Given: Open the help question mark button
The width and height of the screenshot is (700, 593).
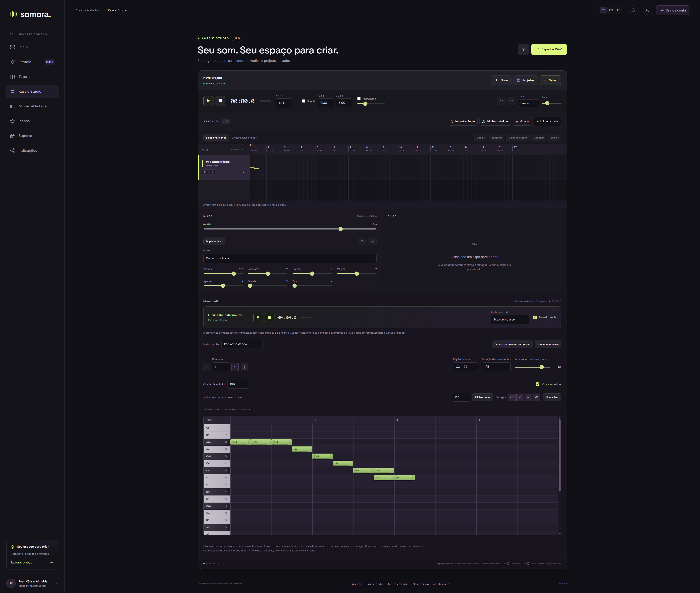Looking at the screenshot, I should coord(523,49).
